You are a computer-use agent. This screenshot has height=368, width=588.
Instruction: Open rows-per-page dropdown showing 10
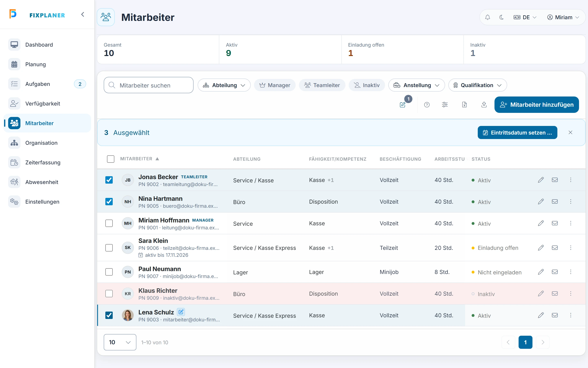click(120, 342)
